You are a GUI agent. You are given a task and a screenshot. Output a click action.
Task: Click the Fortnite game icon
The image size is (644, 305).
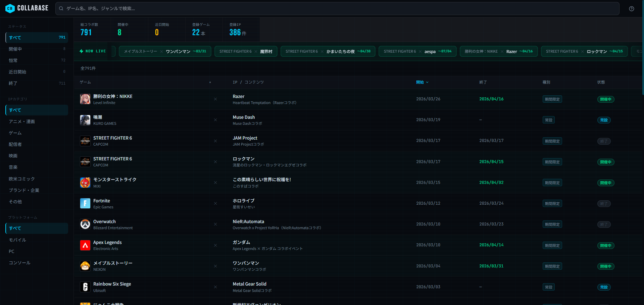coord(85,203)
